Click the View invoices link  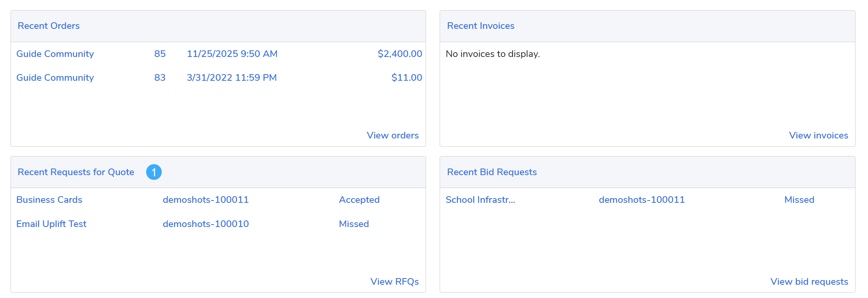pos(818,135)
